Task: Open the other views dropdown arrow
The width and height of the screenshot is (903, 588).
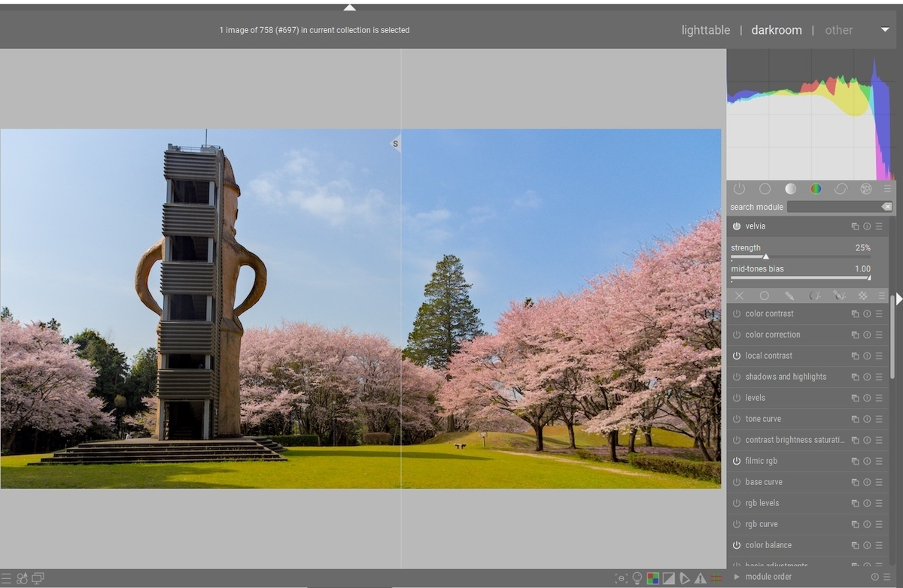Action: (x=886, y=32)
